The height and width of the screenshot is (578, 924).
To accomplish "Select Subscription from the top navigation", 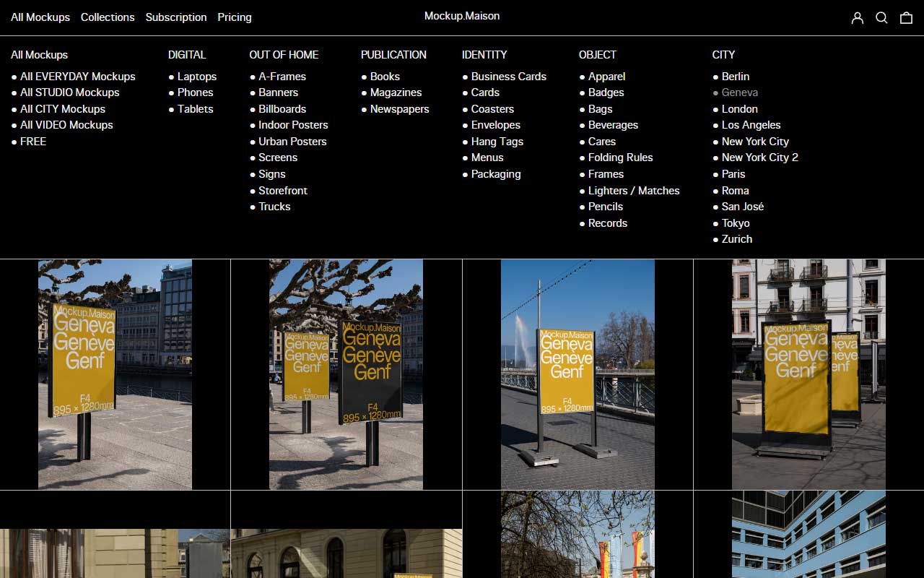I will click(175, 17).
